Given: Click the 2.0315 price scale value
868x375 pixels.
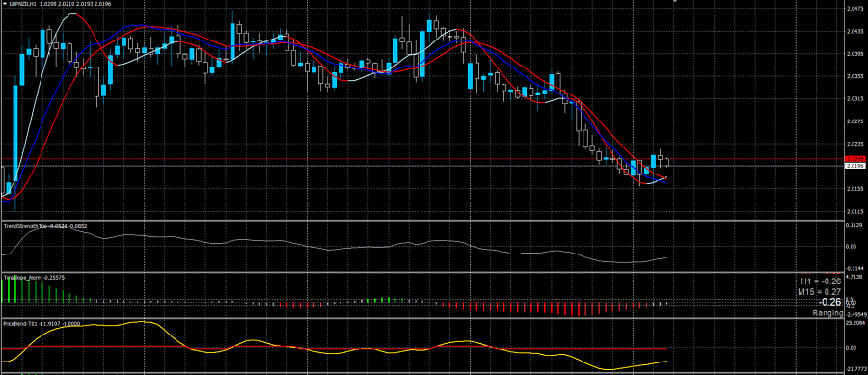Looking at the screenshot, I should (854, 99).
